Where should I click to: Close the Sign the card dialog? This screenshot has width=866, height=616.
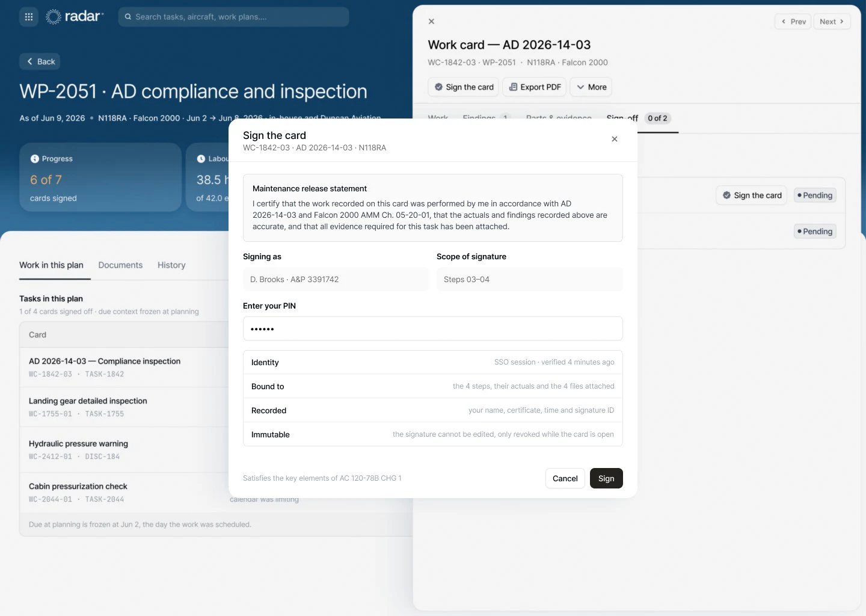tap(615, 139)
